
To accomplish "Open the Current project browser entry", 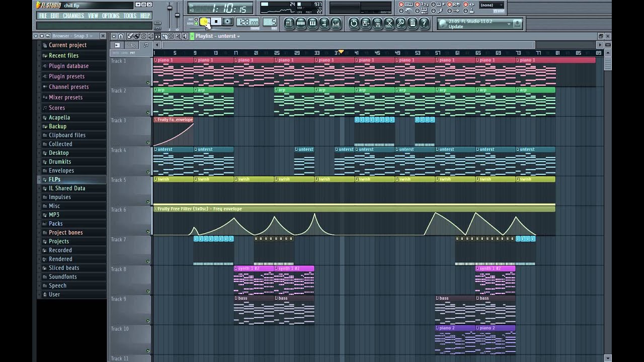I will [67, 45].
